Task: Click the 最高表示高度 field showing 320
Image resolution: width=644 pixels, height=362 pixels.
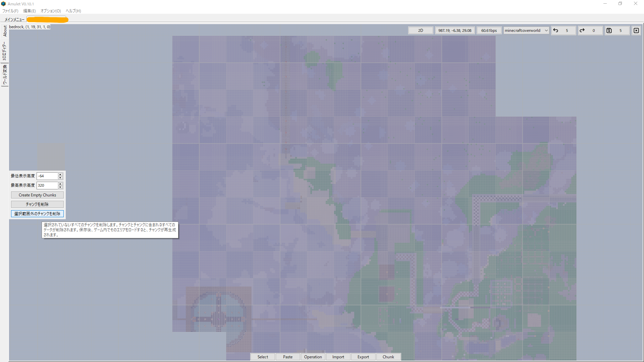Action: (47, 185)
